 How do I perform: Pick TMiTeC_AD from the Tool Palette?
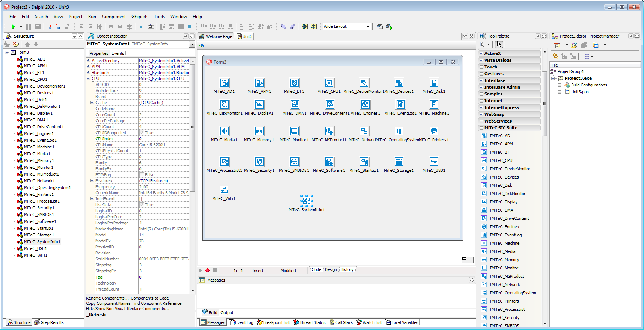click(500, 136)
